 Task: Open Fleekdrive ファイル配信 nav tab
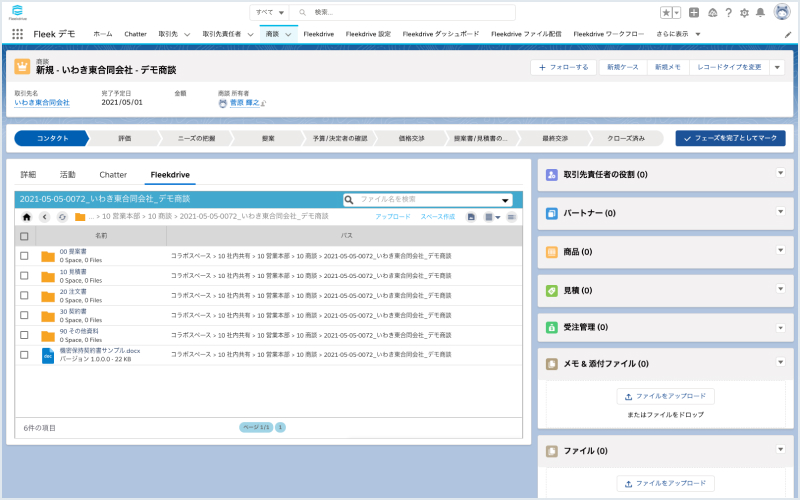(x=526, y=34)
